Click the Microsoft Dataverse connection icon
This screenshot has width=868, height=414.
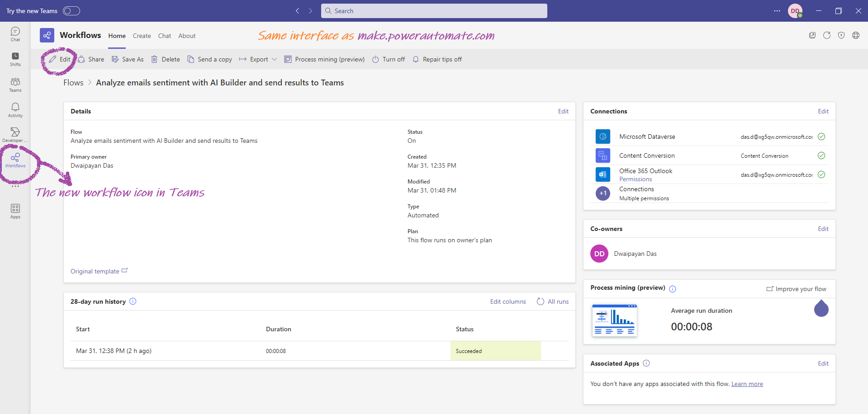pos(603,136)
